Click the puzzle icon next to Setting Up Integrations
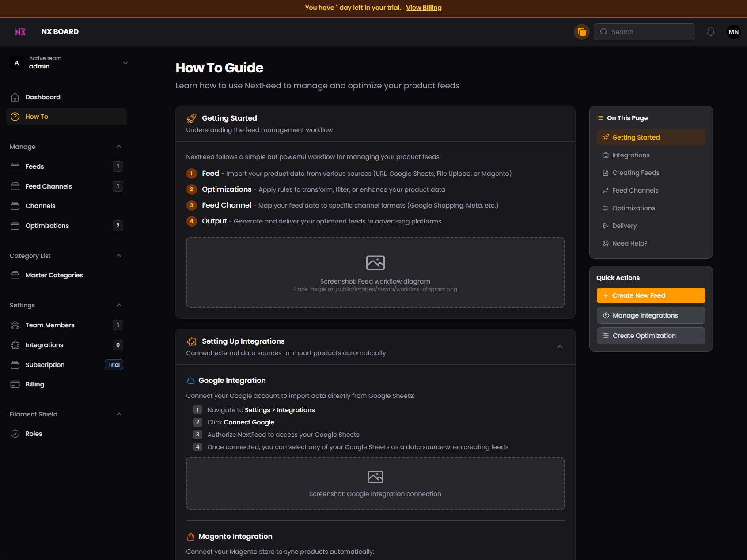Viewport: 747px width, 560px height. point(191,341)
